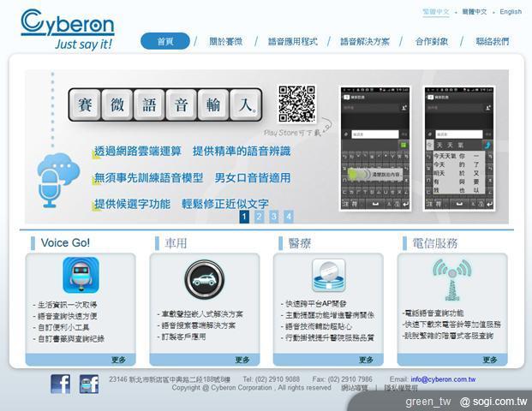Image resolution: width=532 pixels, height=411 pixels.
Task: Open the robot Facebook icon in footer
Action: [89, 384]
